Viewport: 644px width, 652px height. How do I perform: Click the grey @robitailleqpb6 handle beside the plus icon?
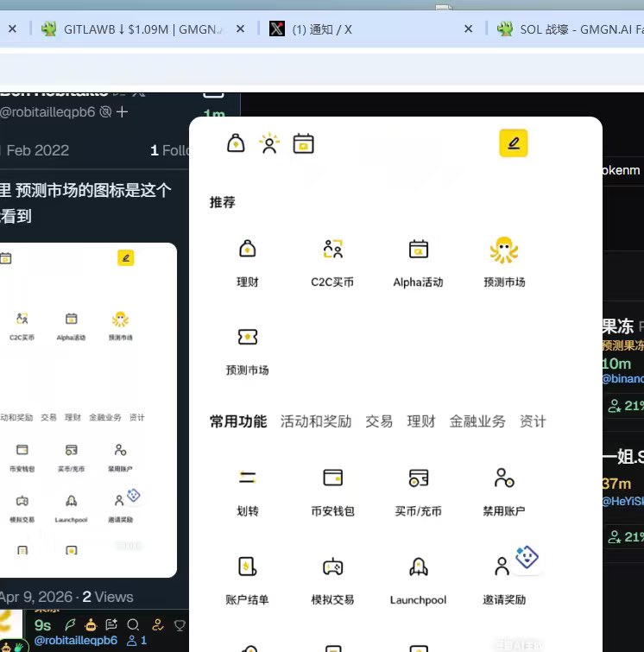[x=47, y=112]
